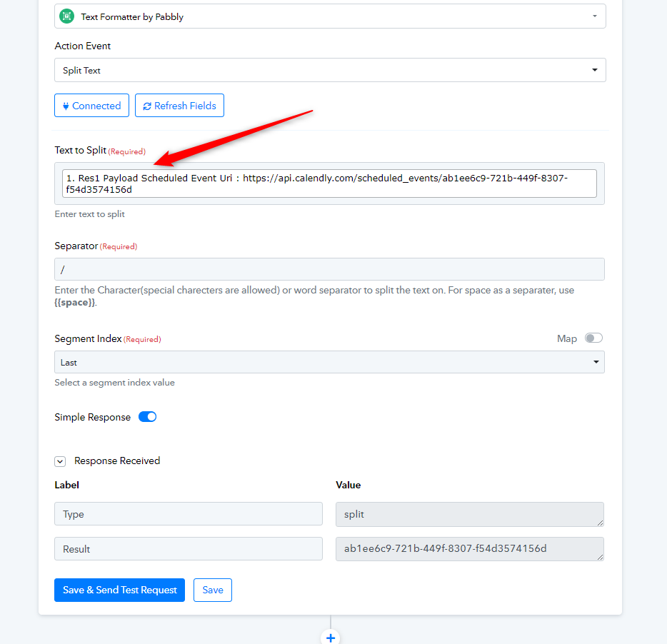Click the resize handle of the split value box
Viewport: 667px width, 644px height.
click(600, 523)
